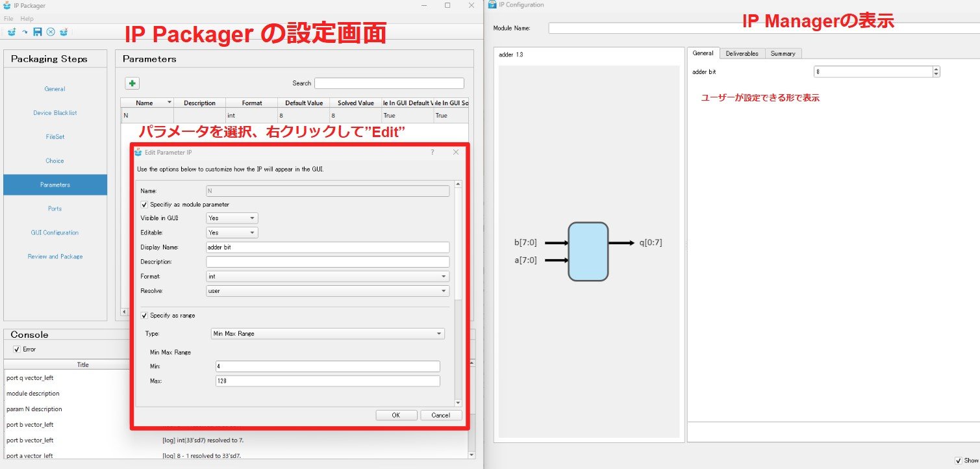This screenshot has width=980, height=469.
Task: Toggle Specify as module parameter checkbox
Action: point(144,205)
